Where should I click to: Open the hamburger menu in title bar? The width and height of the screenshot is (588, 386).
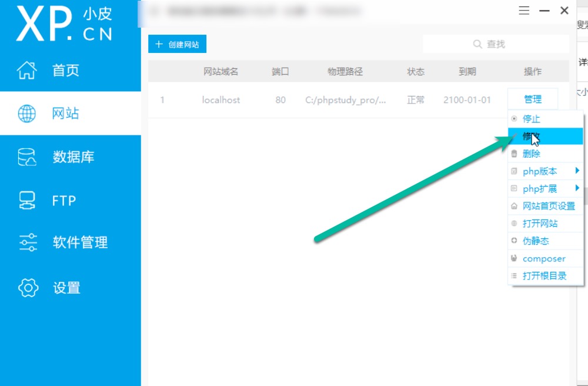click(x=524, y=11)
